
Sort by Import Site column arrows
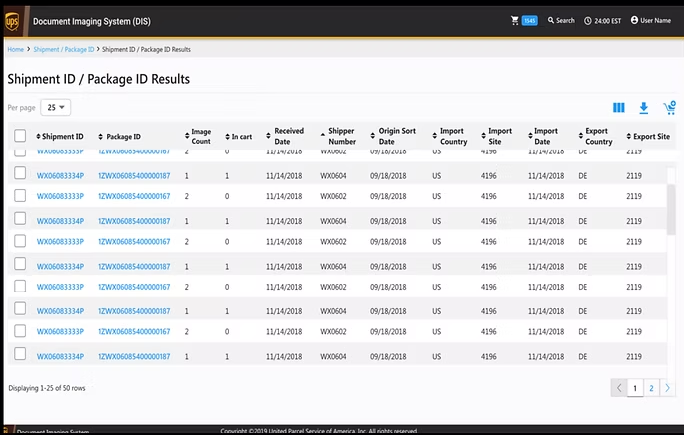tap(483, 136)
